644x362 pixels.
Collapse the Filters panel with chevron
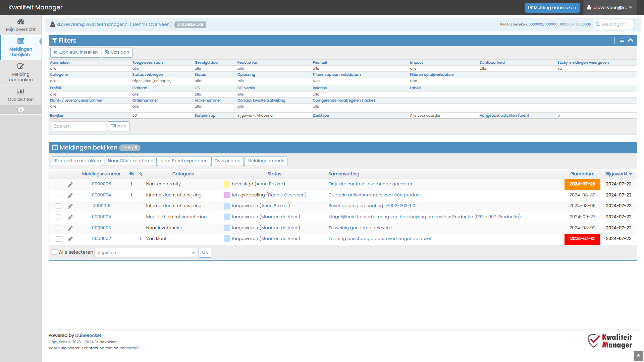[x=631, y=40]
